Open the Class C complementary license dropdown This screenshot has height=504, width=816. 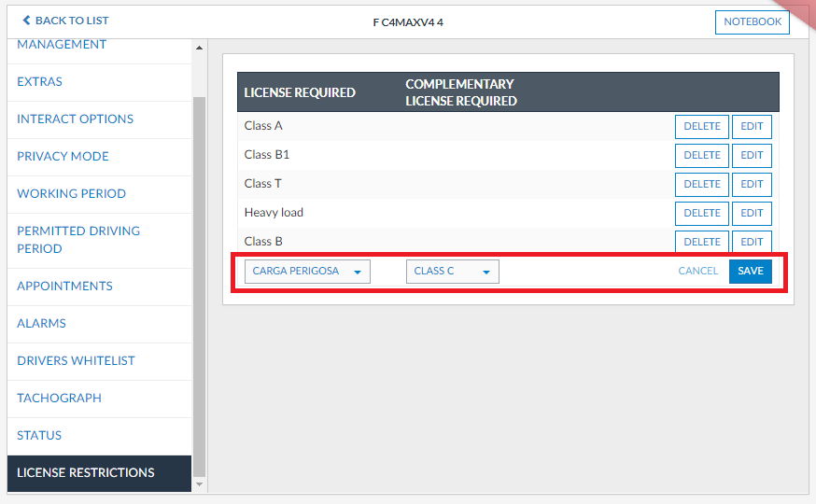[x=452, y=272]
